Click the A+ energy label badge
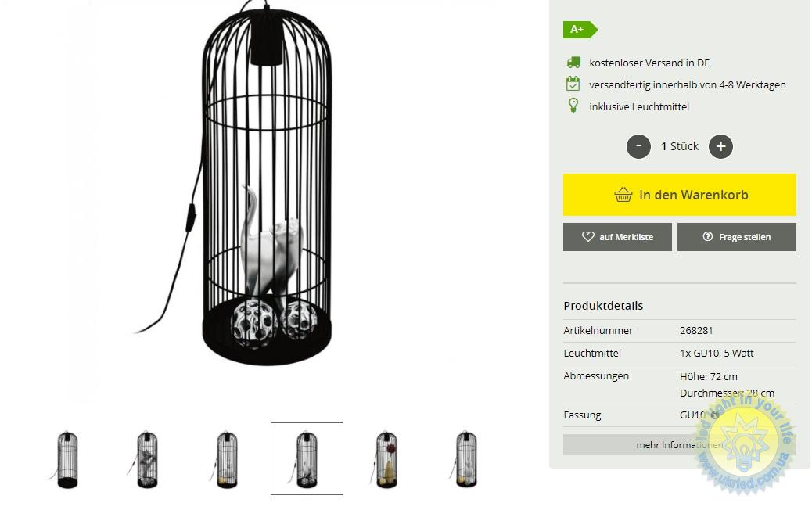Screen dimensions: 812x510 point(580,30)
